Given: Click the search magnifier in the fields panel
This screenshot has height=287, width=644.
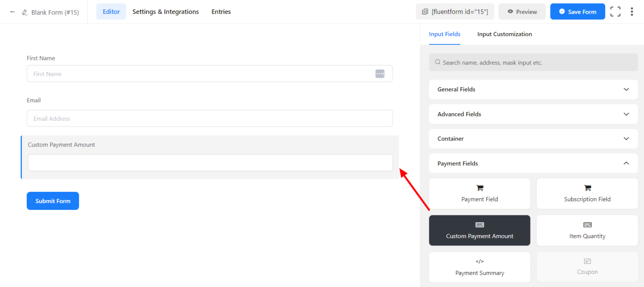Looking at the screenshot, I should (x=437, y=62).
